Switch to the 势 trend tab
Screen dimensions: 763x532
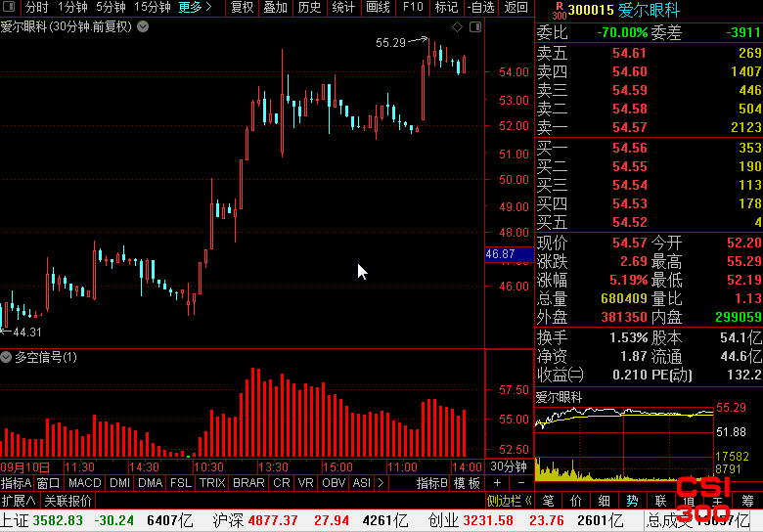(632, 501)
